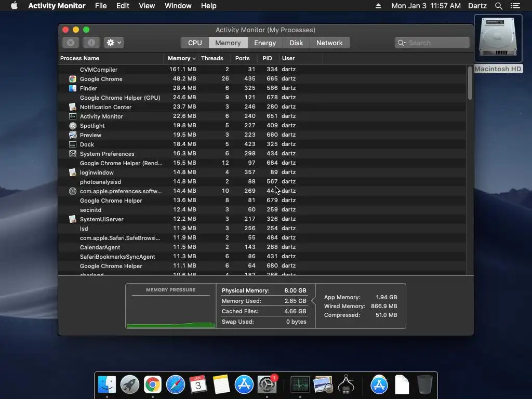This screenshot has width=532, height=399.
Task: Click the Finder process icon in list
Action: coord(73,88)
